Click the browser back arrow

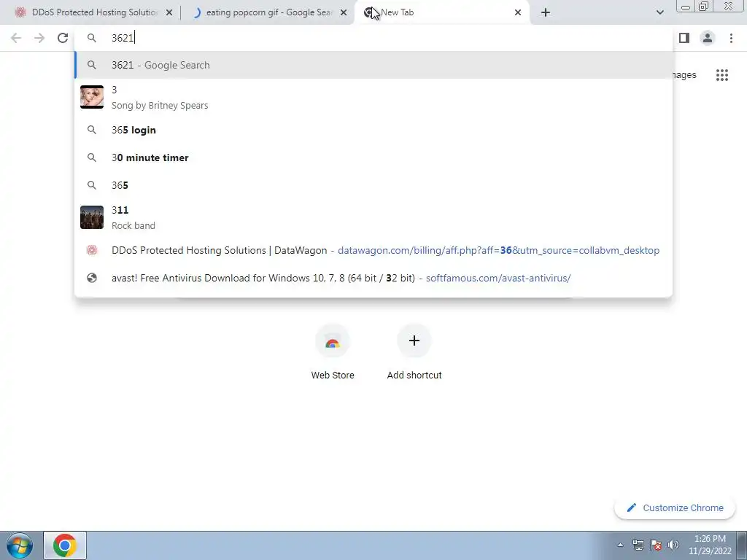pos(16,38)
